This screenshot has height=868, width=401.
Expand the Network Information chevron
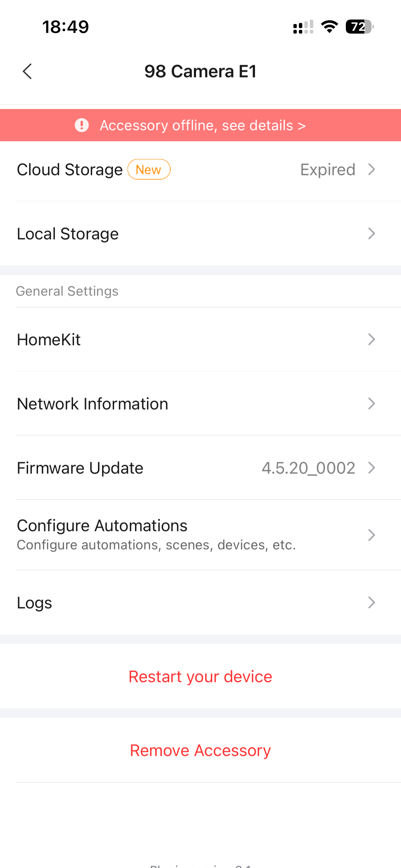click(372, 403)
